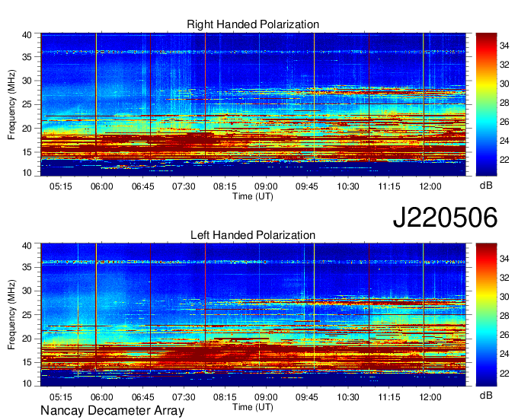
Task: Click the "Right Handed Polarization" plot title
Action: [253, 24]
